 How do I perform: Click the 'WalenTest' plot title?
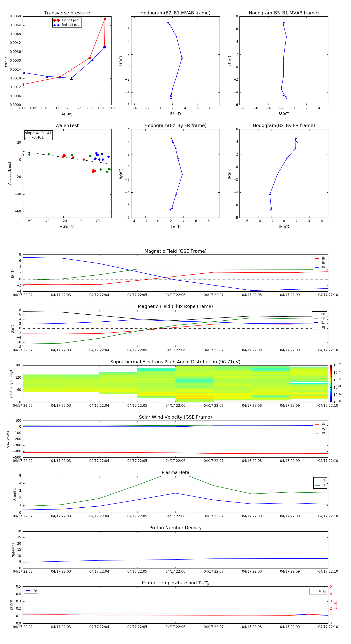67,125
